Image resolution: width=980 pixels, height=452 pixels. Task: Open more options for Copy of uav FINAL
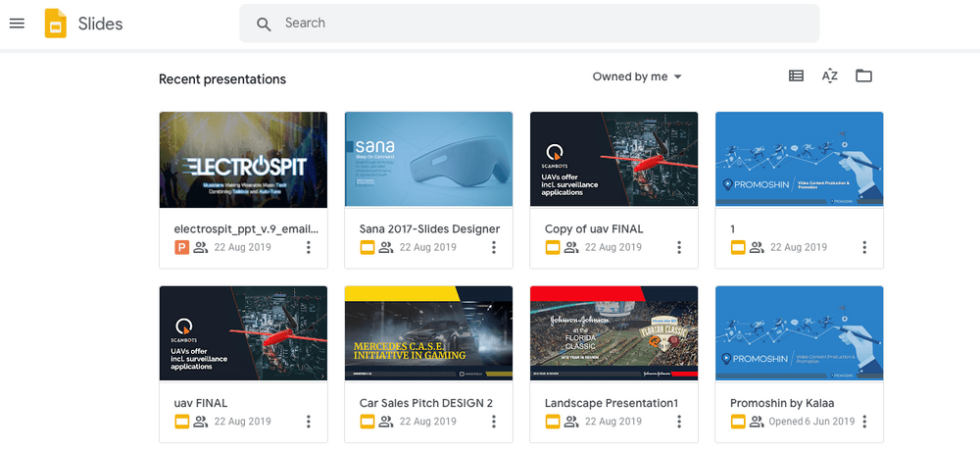coord(679,248)
